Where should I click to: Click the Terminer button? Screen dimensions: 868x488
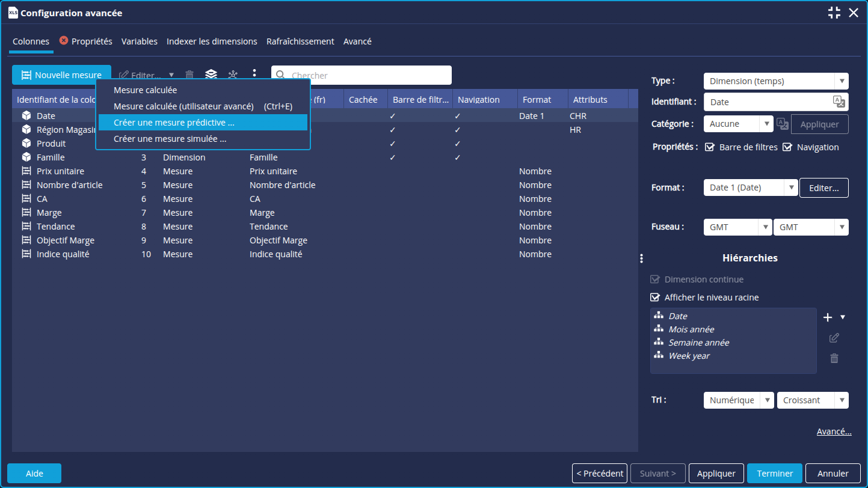[774, 474]
